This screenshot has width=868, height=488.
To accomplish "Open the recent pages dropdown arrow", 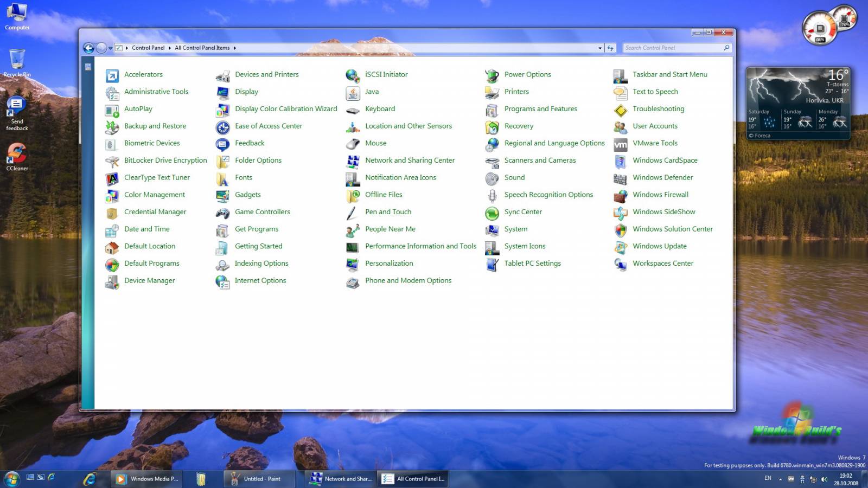I will [x=111, y=48].
